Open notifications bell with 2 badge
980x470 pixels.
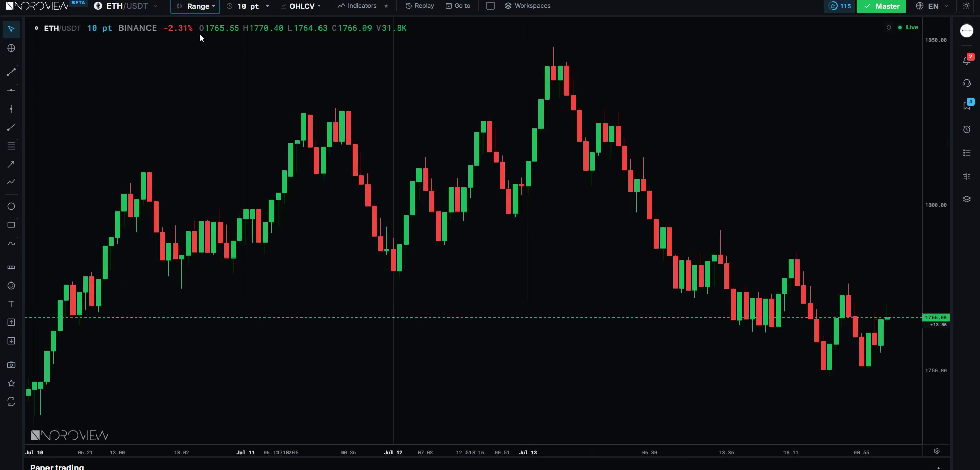(967, 60)
